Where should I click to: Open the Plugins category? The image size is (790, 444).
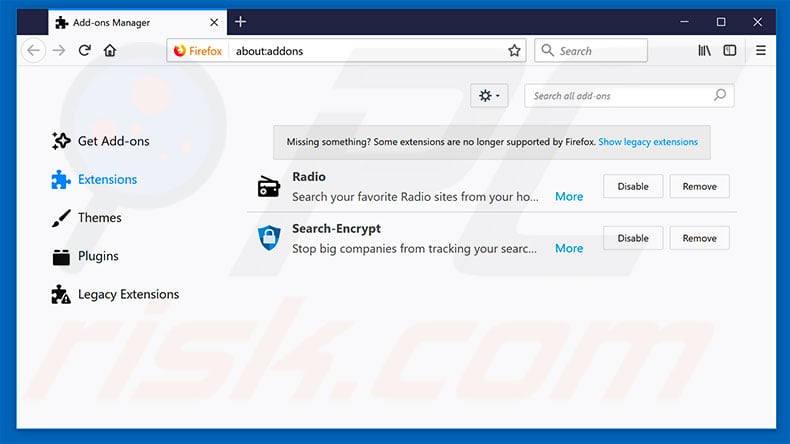click(85, 256)
